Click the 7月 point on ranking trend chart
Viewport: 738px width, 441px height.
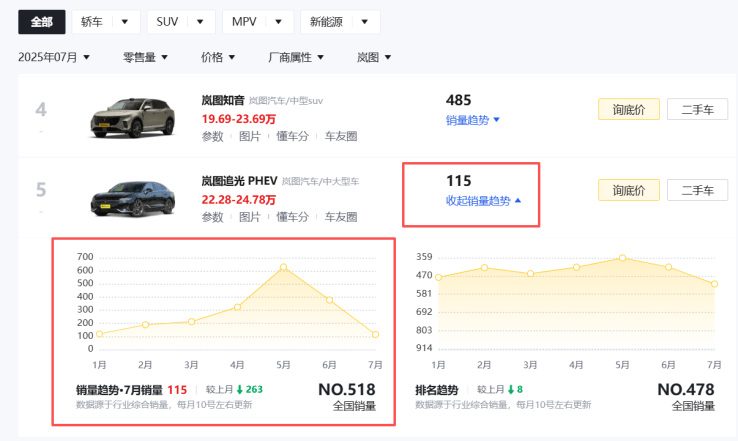coord(714,284)
